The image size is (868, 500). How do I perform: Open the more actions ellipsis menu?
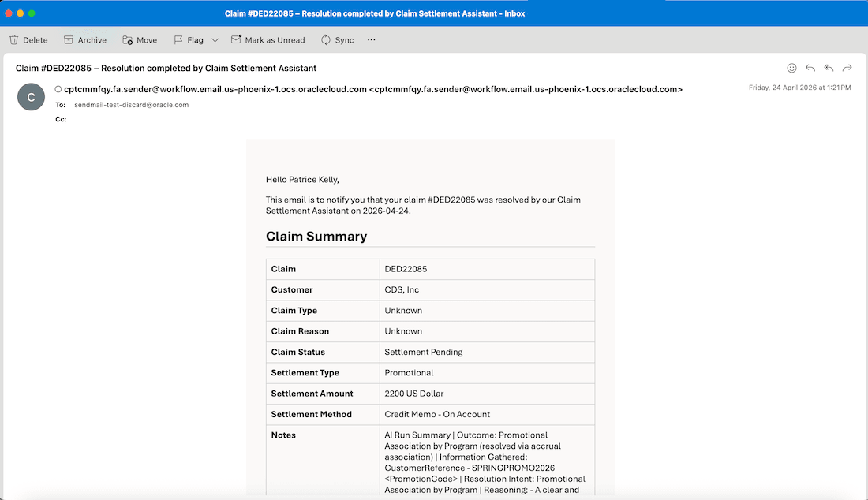coord(372,39)
